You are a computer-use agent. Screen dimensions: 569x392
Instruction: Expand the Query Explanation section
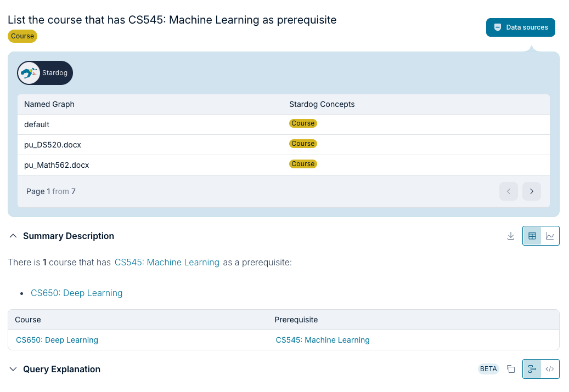tap(14, 369)
